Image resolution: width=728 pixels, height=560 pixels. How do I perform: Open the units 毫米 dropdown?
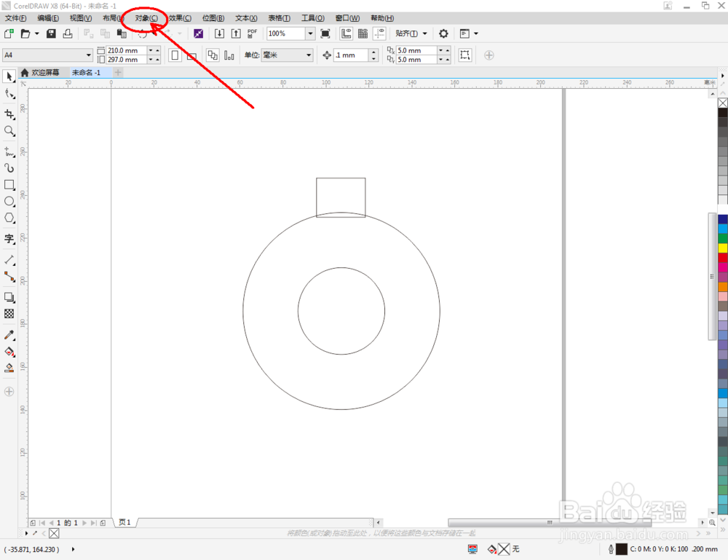click(309, 55)
